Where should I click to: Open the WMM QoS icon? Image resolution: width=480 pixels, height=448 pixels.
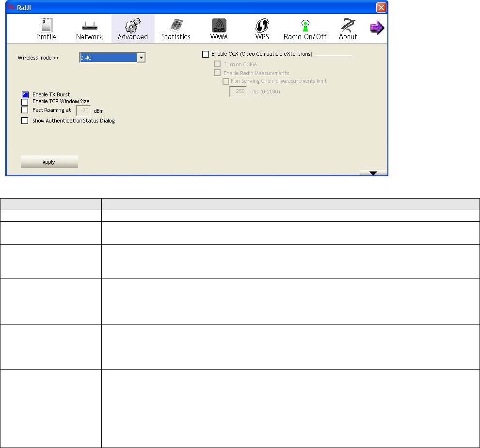tap(219, 25)
